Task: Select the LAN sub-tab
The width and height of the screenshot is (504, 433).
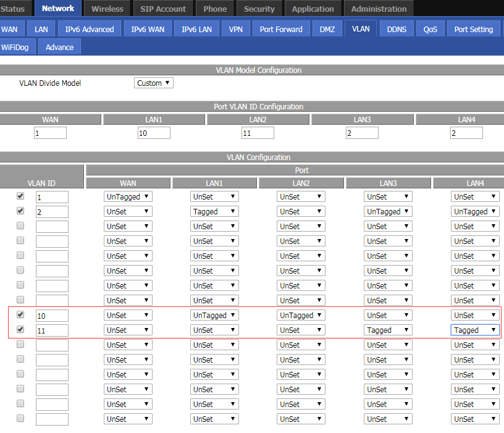Action: click(41, 29)
